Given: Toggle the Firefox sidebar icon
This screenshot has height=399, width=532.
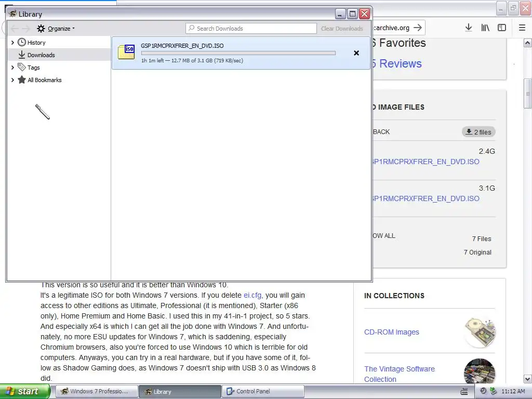Looking at the screenshot, I should (x=502, y=28).
